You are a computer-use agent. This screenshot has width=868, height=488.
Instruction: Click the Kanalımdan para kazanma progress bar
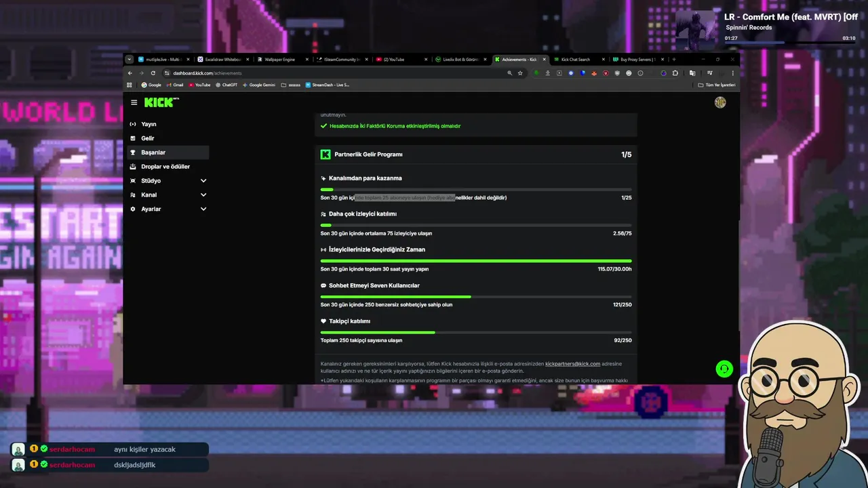pos(476,189)
